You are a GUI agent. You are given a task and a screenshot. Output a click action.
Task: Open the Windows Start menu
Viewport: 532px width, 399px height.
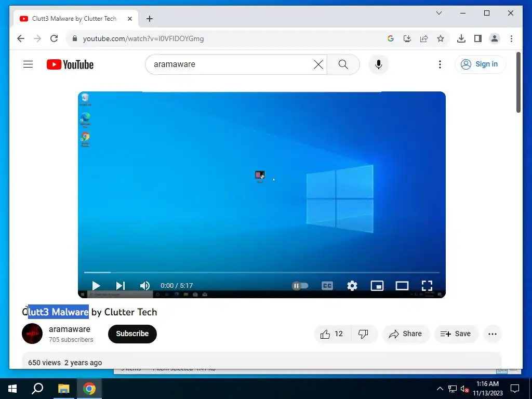coord(12,389)
